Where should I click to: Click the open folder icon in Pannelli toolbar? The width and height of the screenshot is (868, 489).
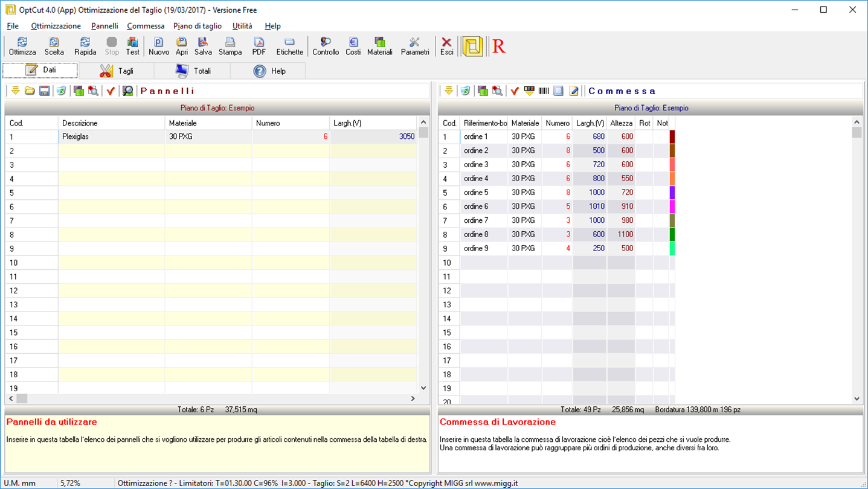tap(30, 91)
